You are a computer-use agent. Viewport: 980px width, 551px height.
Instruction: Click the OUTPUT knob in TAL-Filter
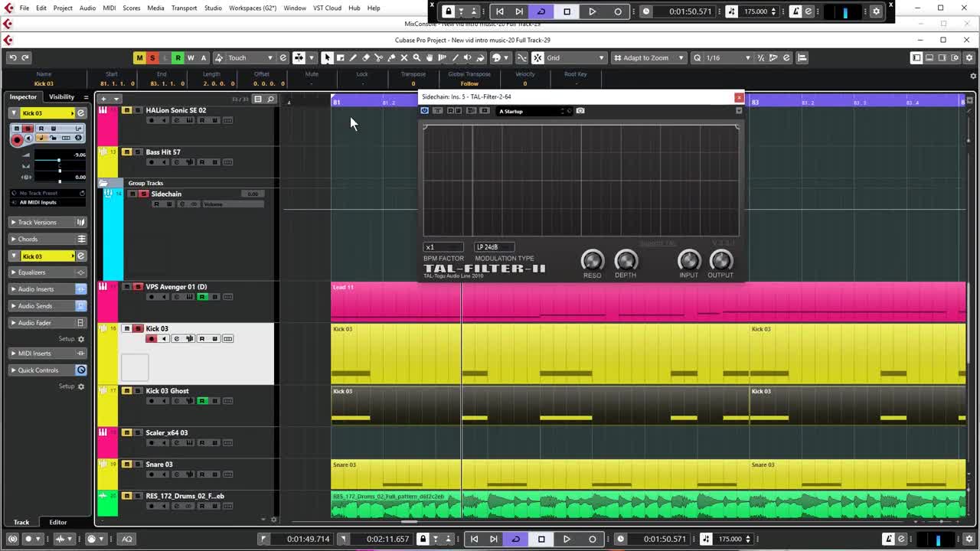click(x=720, y=260)
